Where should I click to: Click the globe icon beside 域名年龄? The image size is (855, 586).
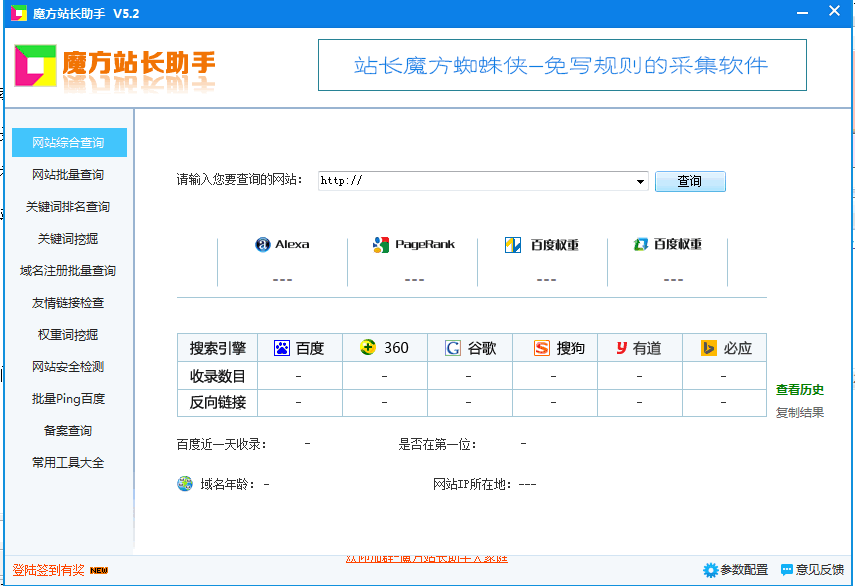coord(185,484)
